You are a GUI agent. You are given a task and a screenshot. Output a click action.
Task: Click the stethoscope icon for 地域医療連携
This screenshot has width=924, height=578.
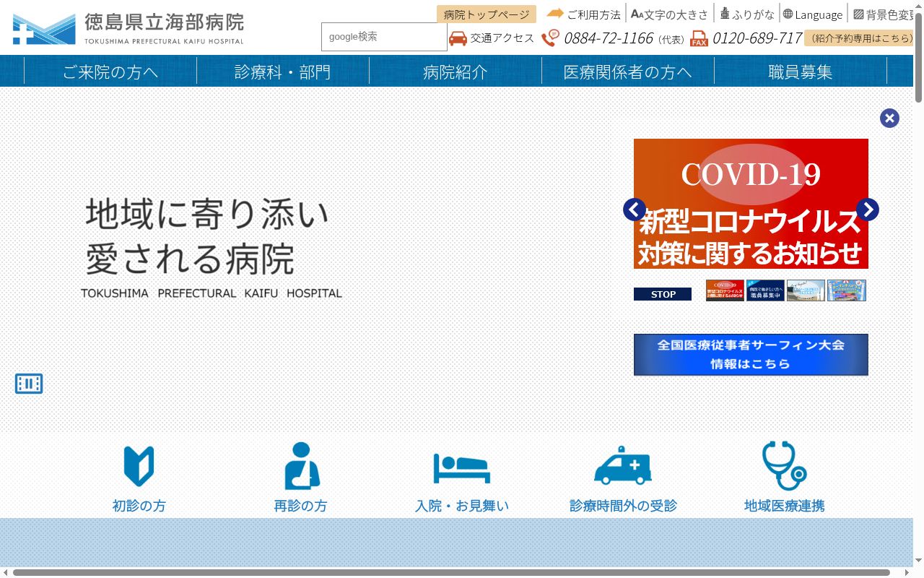[785, 466]
